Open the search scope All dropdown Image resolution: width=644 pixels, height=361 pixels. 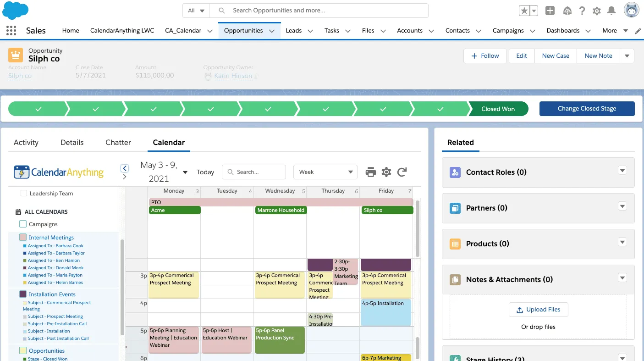196,11
